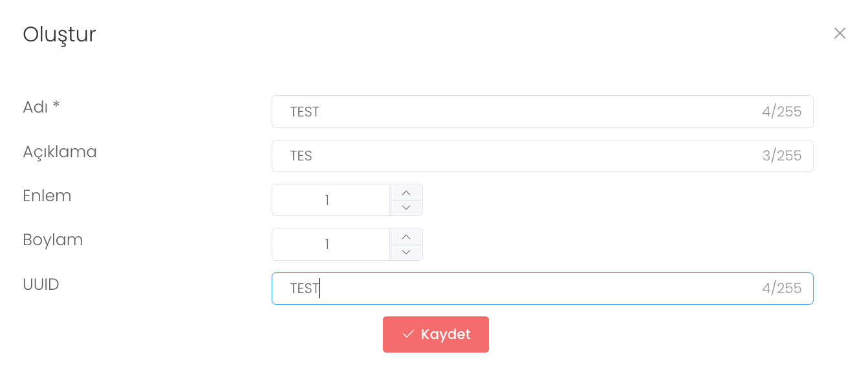868x383 pixels.
Task: Increment Boylam using the up chevron
Action: click(406, 237)
